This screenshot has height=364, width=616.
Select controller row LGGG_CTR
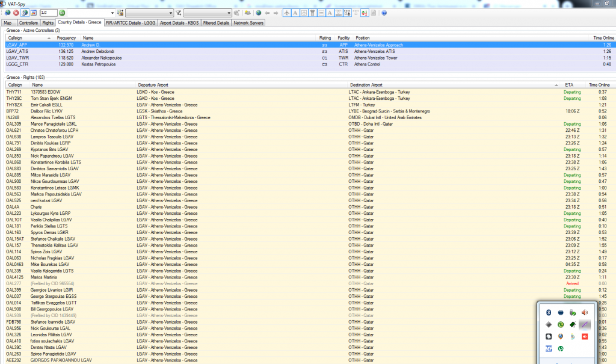(310, 64)
